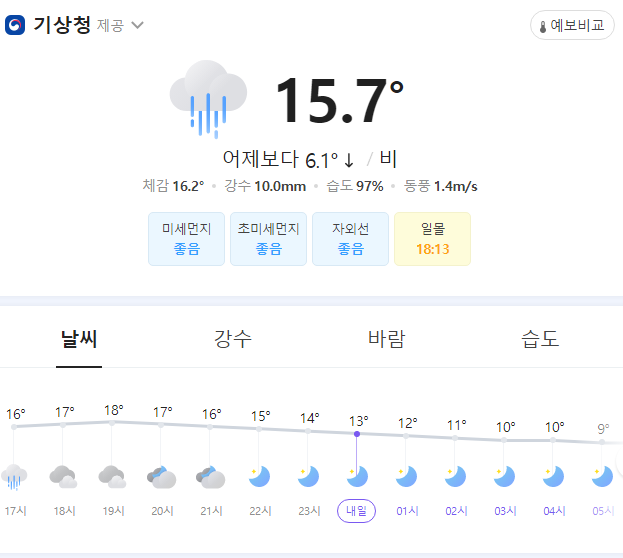Open the 예보비교 forecast comparison button

point(572,25)
